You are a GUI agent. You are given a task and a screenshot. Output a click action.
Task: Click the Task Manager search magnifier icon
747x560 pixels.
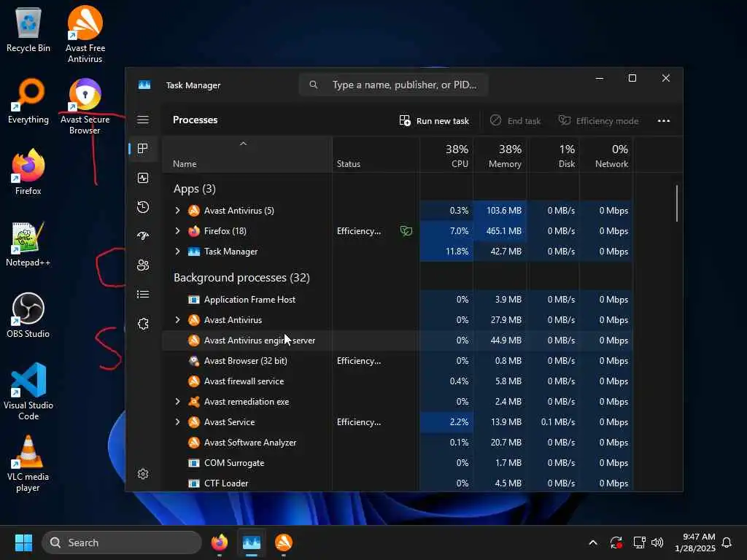(x=314, y=85)
